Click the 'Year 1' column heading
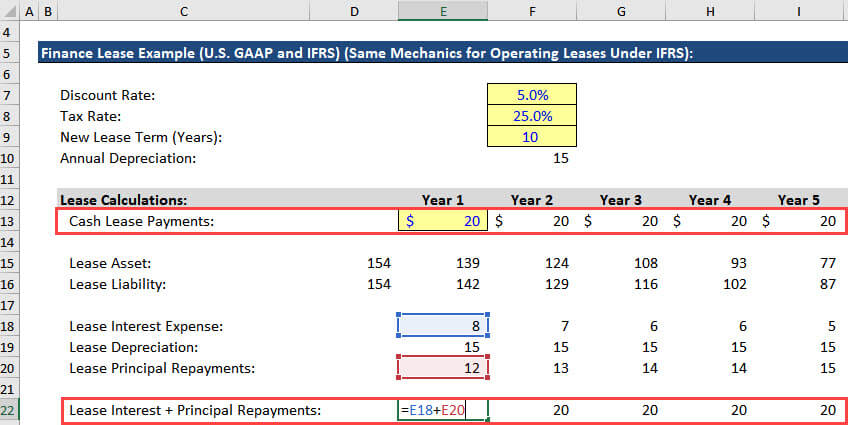The height and width of the screenshot is (425, 848). tap(443, 200)
